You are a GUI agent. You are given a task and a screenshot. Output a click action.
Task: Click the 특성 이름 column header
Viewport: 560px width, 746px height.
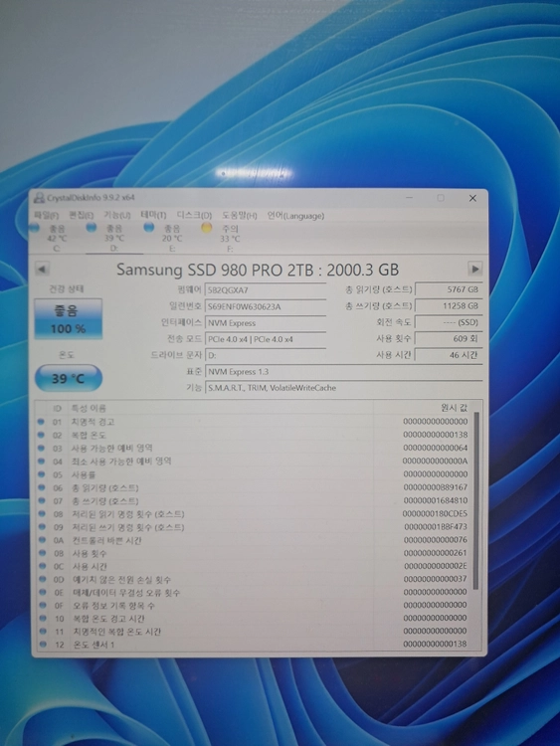click(89, 408)
